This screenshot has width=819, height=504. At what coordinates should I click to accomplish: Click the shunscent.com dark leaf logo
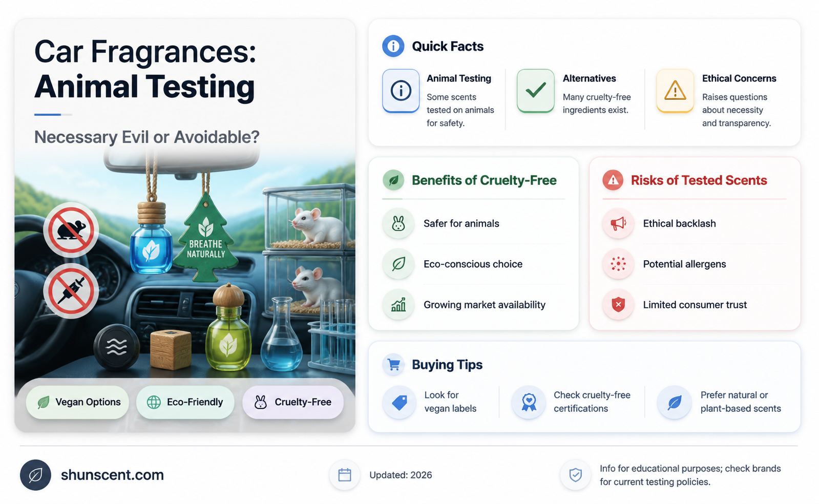pos(35,475)
